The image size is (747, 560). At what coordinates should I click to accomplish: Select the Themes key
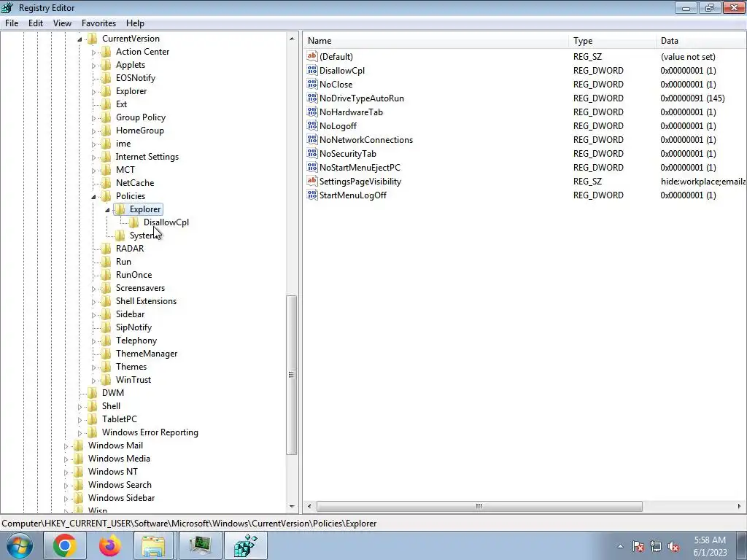[131, 367]
